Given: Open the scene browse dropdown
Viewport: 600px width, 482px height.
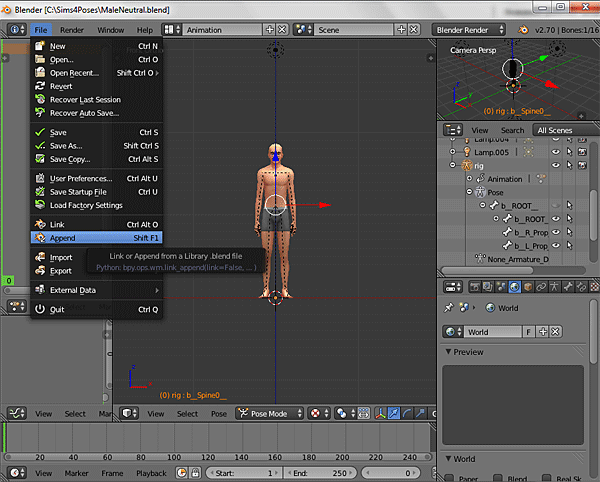Looking at the screenshot, I should click(x=304, y=29).
